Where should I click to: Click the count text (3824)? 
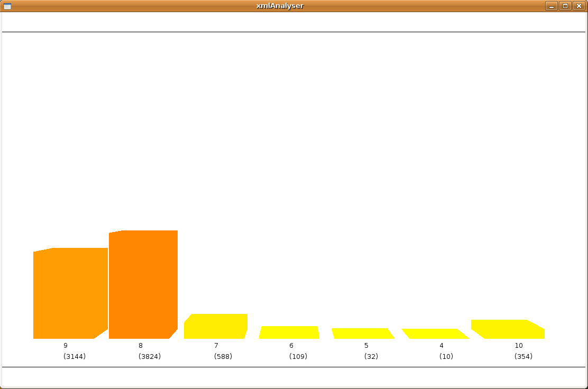click(150, 356)
